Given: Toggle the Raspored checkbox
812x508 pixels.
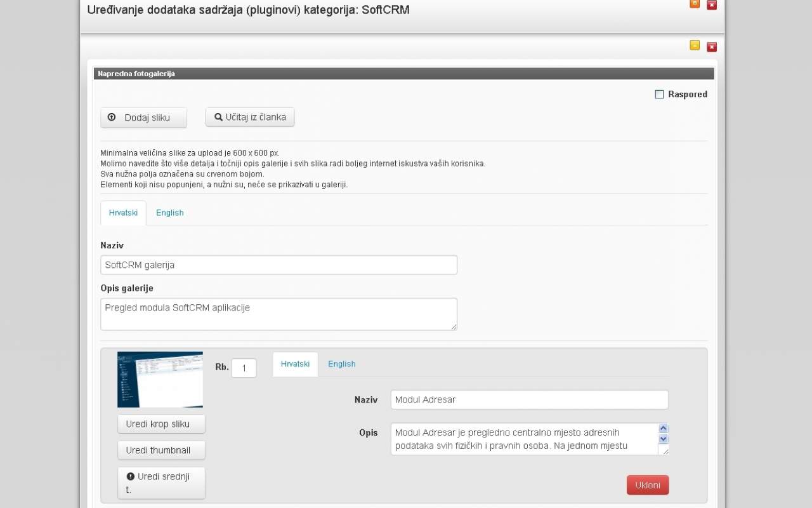Looking at the screenshot, I should tap(659, 94).
